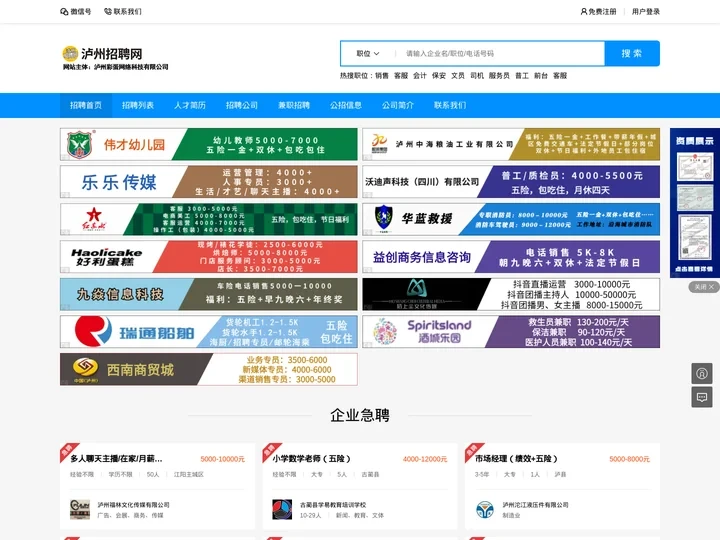This screenshot has width=720, height=540.
Task: Click company name 古蔺县学易教育培训学校
Action: tap(333, 505)
